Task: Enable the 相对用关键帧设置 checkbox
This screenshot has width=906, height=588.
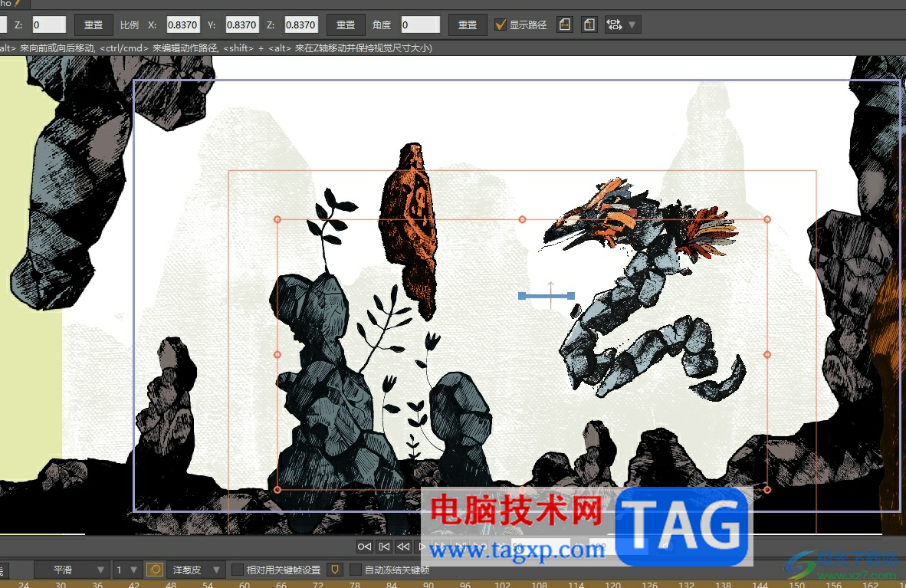Action: click(x=238, y=570)
